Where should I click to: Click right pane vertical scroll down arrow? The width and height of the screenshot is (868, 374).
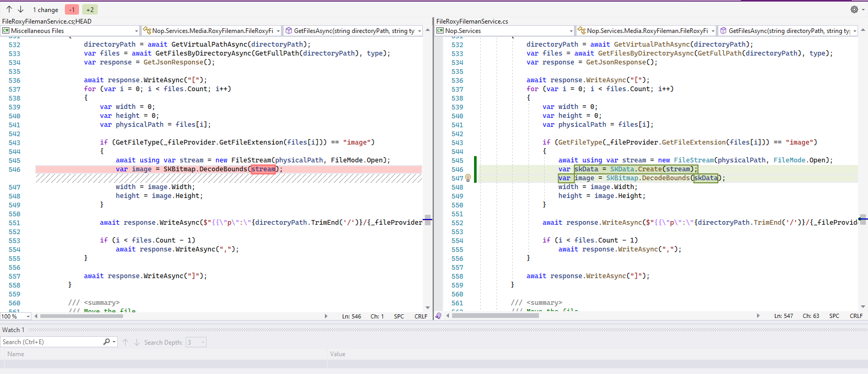(x=863, y=307)
